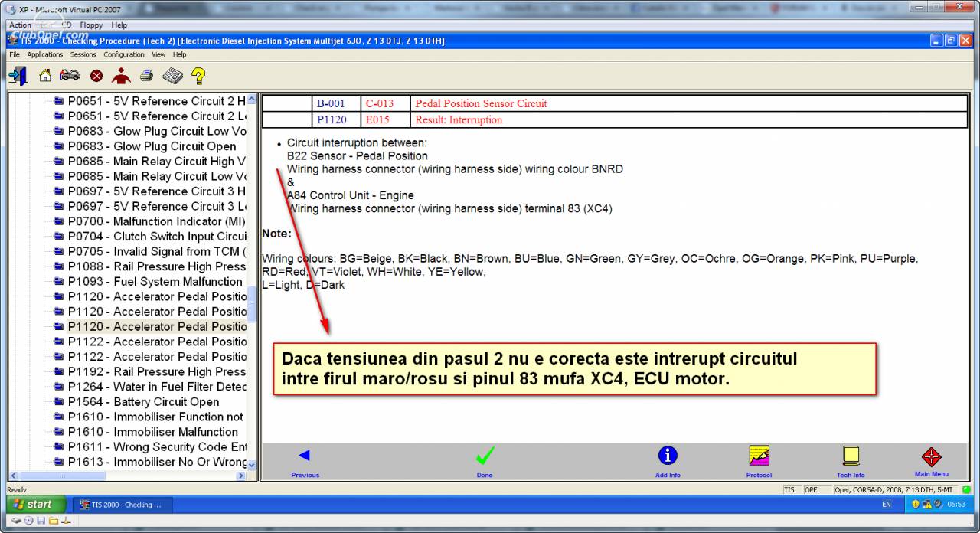Click the OPEL status bar field
The height and width of the screenshot is (533, 980).
tap(816, 489)
